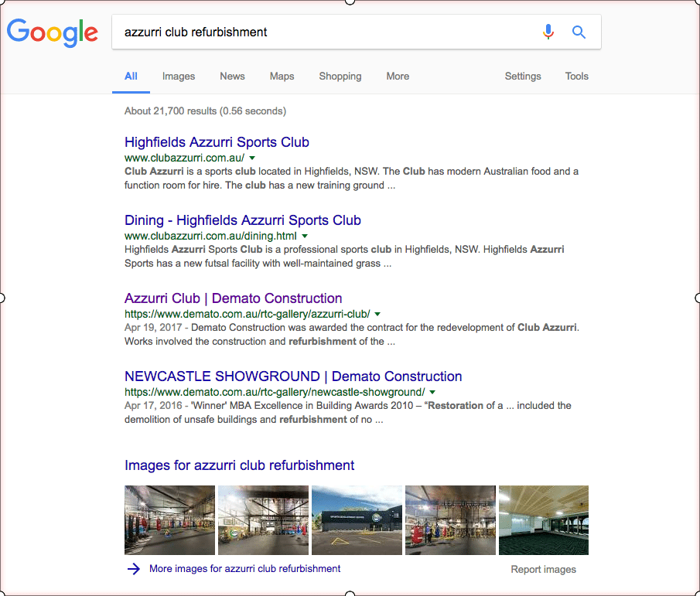Click the arrow icon beside More images
Viewport: 700px width, 596px height.
pos(133,569)
